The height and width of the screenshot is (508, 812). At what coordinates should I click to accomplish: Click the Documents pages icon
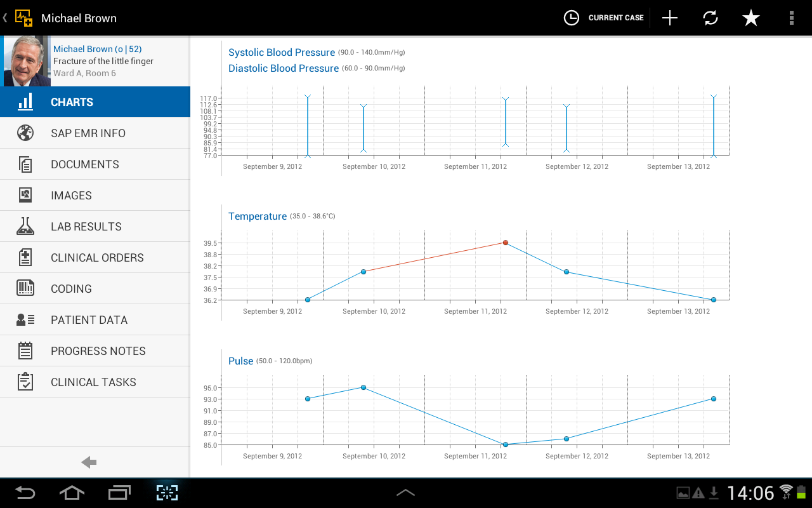coord(25,164)
